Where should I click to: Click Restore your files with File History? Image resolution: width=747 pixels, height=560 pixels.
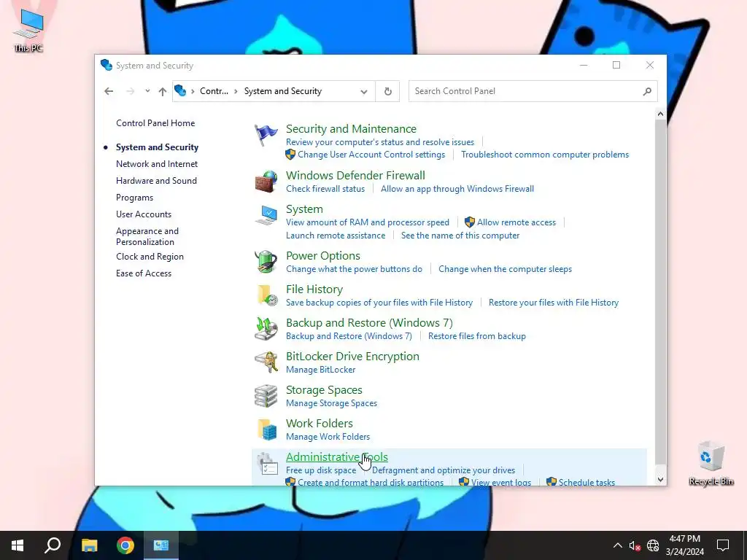554,303
